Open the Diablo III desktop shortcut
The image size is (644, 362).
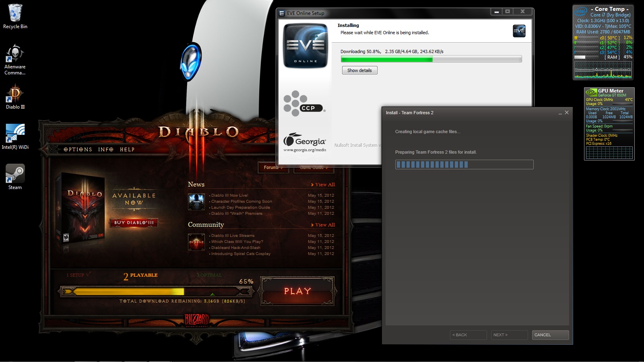tap(15, 97)
